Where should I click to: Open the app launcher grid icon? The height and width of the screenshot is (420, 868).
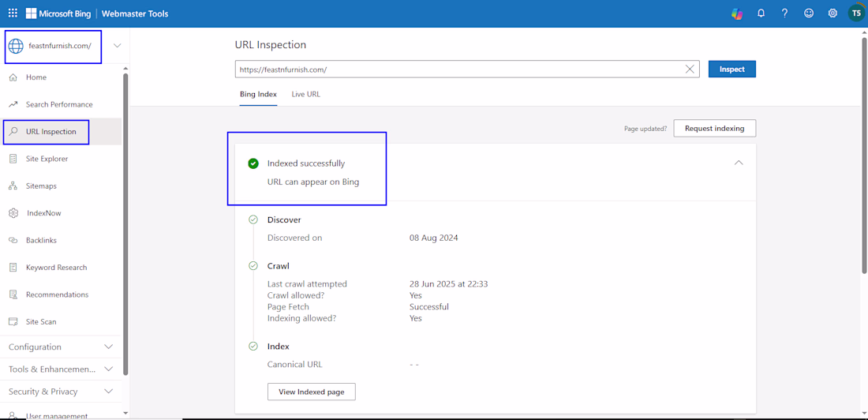(13, 13)
